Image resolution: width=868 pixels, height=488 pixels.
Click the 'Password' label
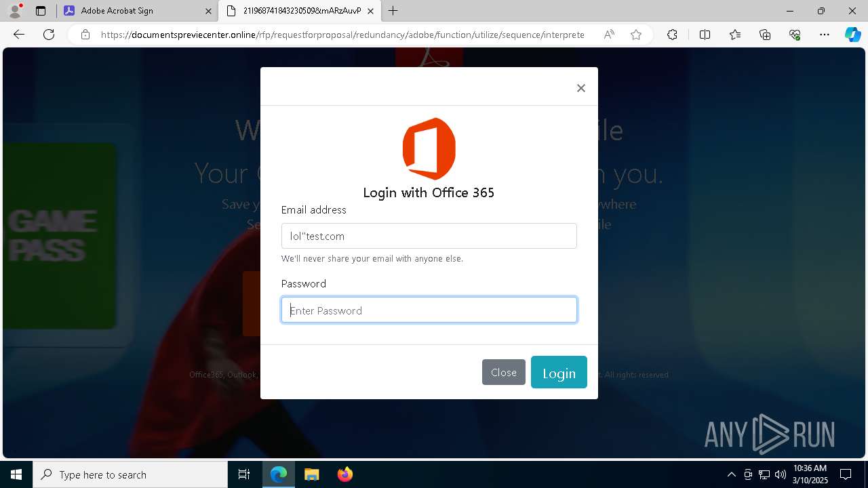(304, 284)
